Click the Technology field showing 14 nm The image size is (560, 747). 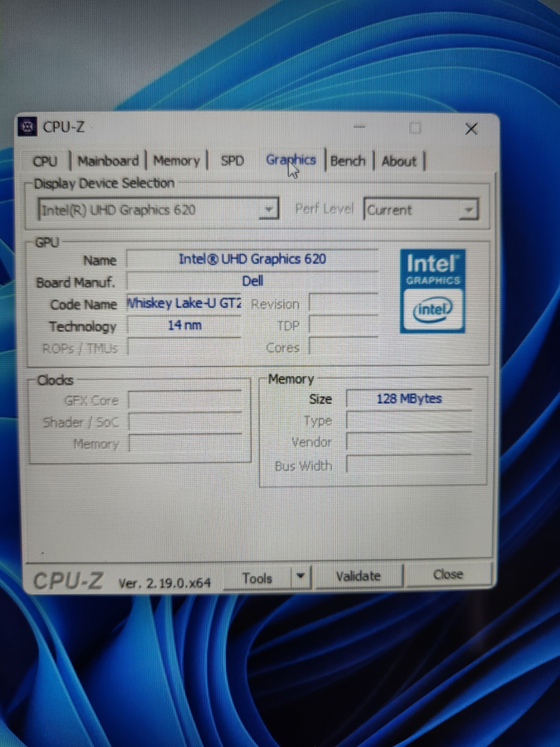(184, 325)
